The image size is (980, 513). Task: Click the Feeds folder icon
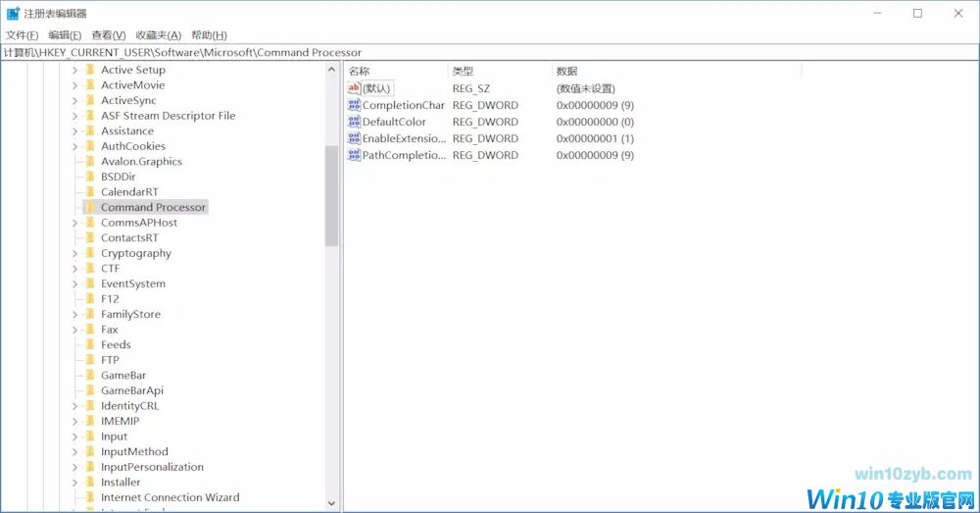[x=90, y=344]
